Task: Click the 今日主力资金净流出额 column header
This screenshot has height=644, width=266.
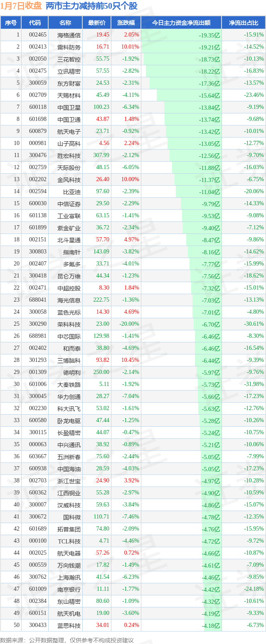Action: [181, 23]
